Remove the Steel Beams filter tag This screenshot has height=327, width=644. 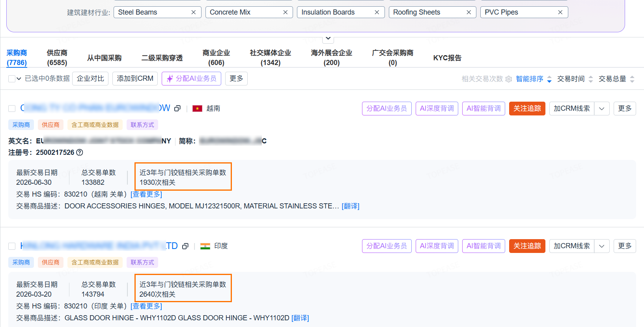pyautogui.click(x=194, y=12)
